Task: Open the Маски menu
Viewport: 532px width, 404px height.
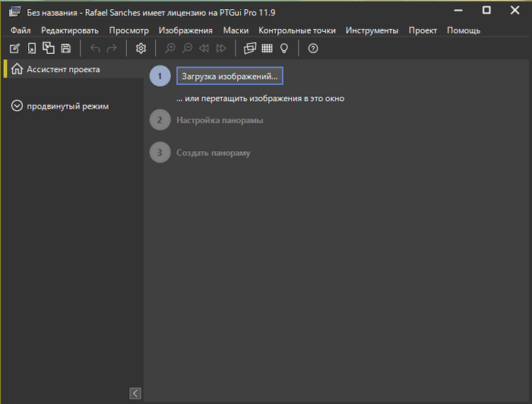Action: click(x=235, y=30)
